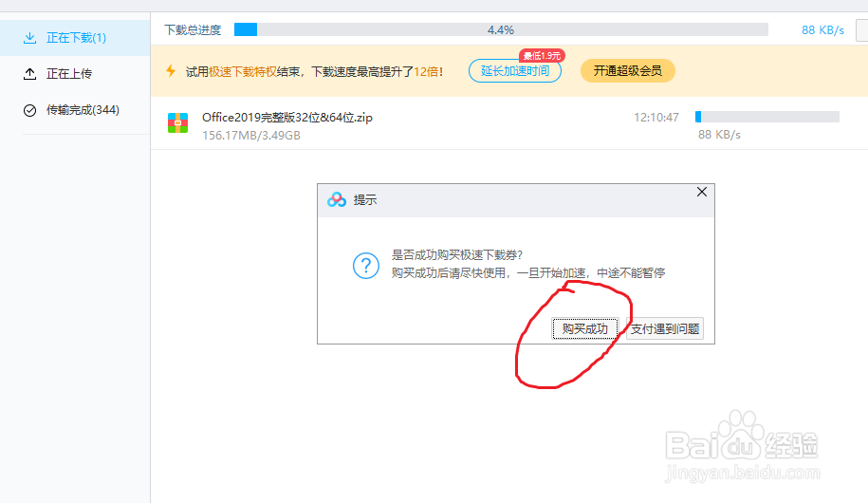This screenshot has height=503, width=868.
Task: Click the lightning bolt icon in the banner
Action: click(x=171, y=71)
